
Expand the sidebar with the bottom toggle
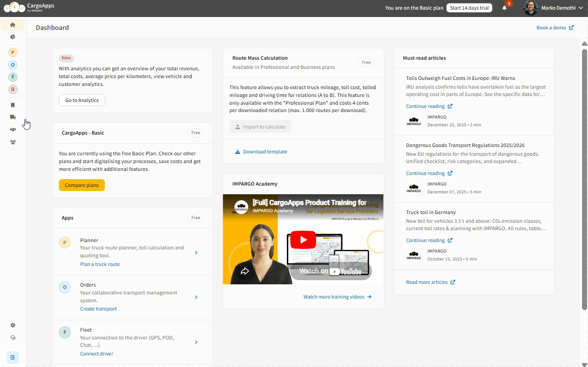[x=13, y=357]
